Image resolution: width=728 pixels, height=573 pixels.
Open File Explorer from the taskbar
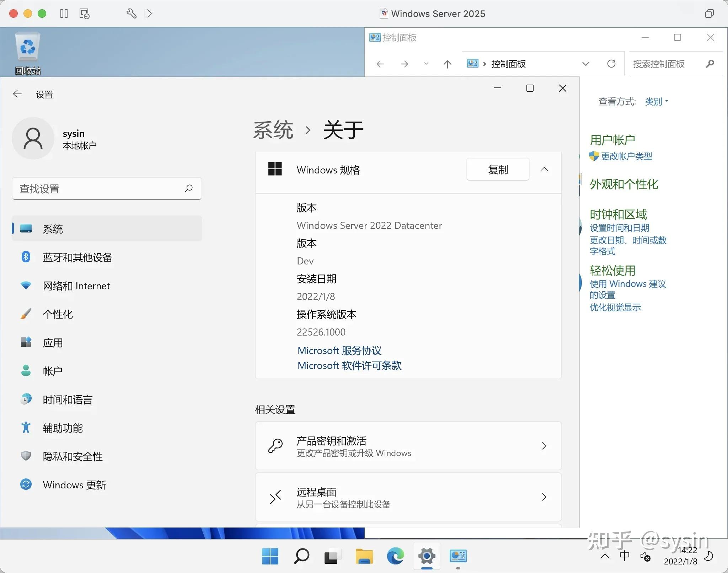364,556
